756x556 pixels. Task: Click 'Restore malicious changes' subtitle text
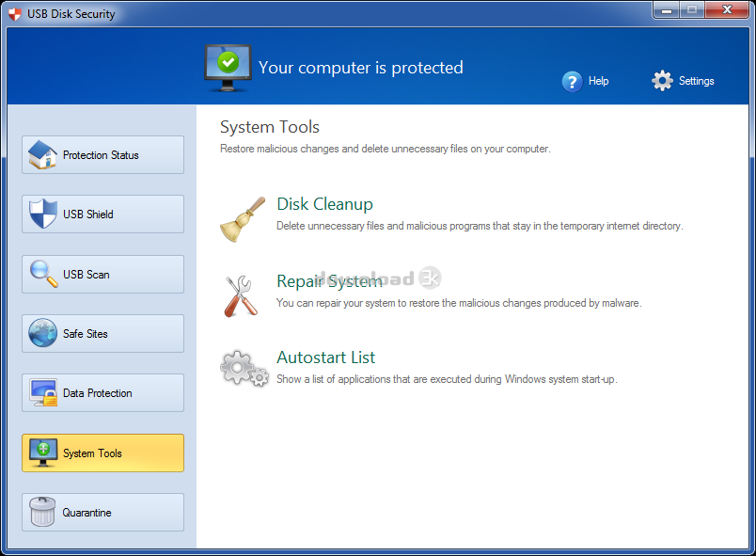coord(386,149)
